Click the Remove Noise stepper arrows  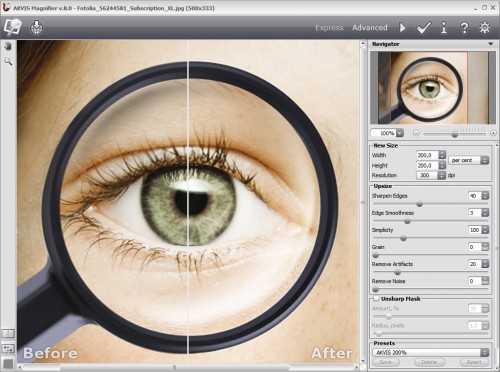[485, 281]
